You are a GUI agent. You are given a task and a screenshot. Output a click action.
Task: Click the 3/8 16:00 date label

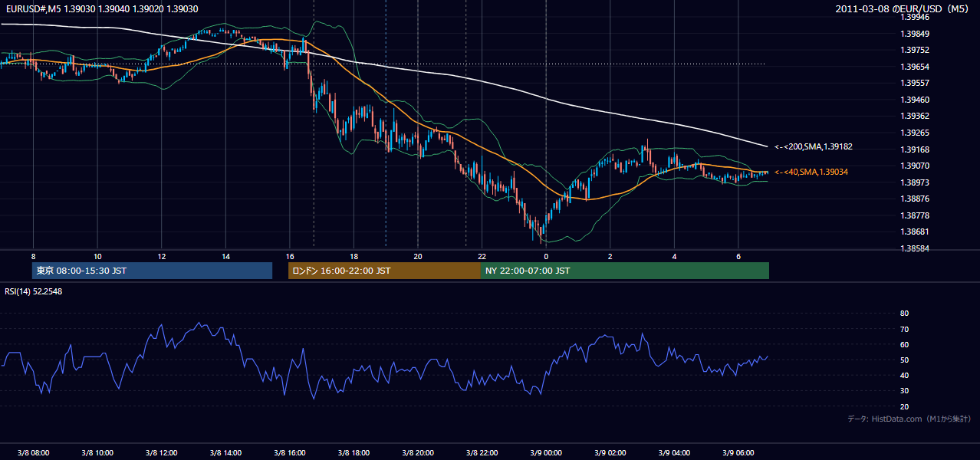click(x=289, y=452)
